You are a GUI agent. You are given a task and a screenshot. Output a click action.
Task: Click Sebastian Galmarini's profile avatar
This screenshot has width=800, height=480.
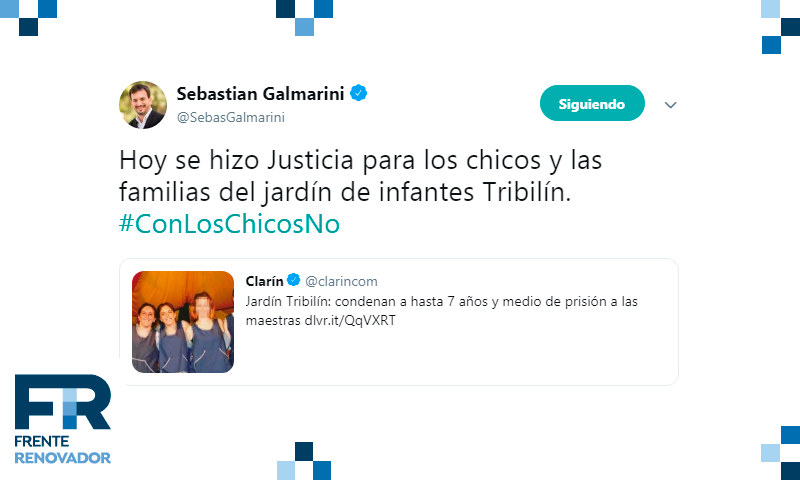pos(143,105)
